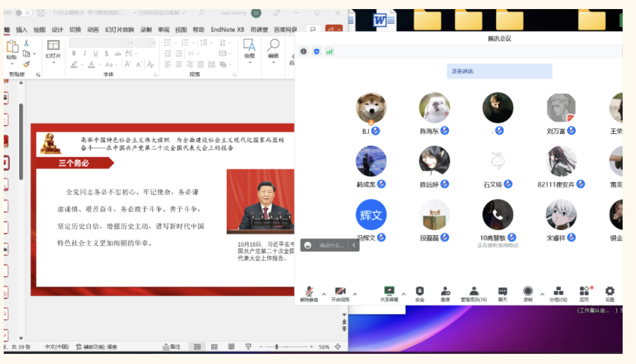Click the zoom slider in status bar
The image size is (636, 364).
(x=286, y=346)
